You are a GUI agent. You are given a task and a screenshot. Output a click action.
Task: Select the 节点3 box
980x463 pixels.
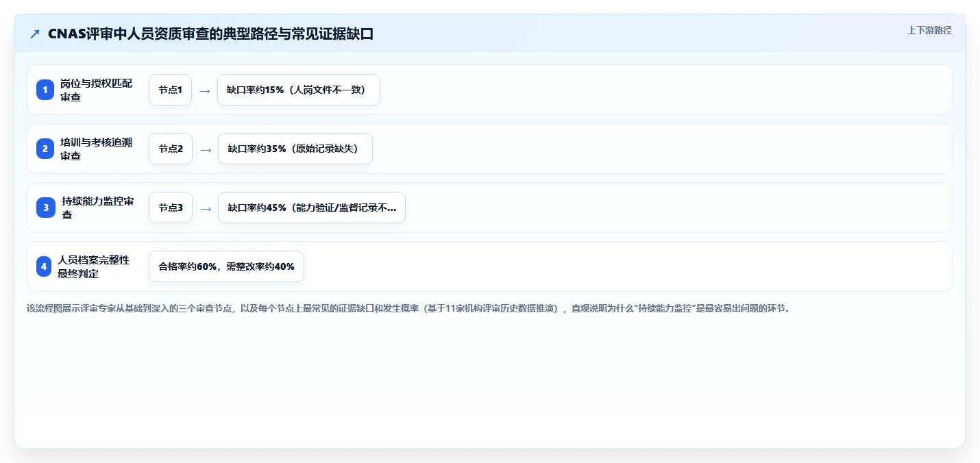coord(171,208)
